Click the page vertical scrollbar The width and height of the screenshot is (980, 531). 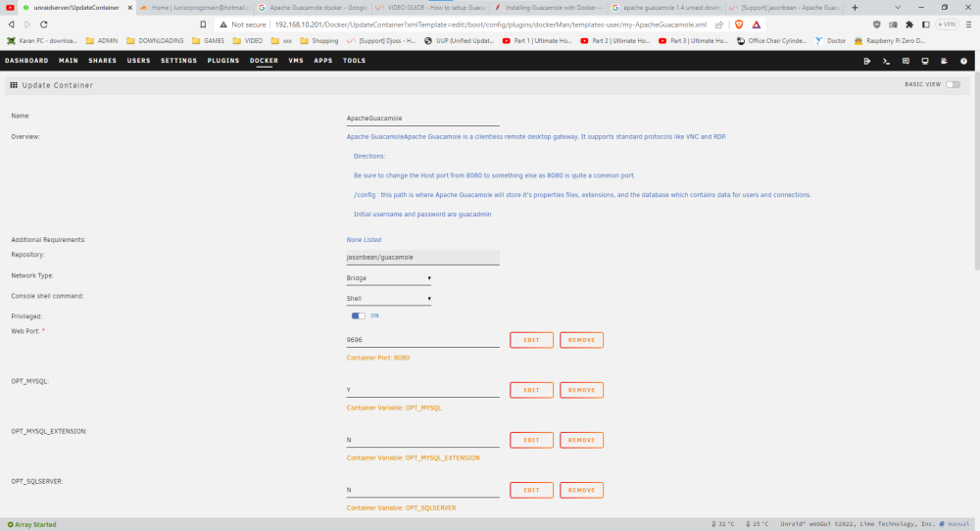[x=977, y=171]
